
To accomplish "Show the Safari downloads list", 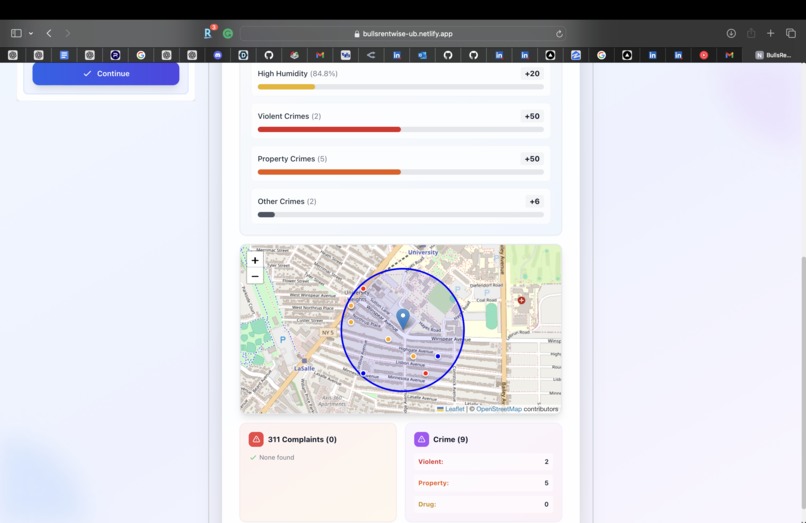I will pos(731,33).
